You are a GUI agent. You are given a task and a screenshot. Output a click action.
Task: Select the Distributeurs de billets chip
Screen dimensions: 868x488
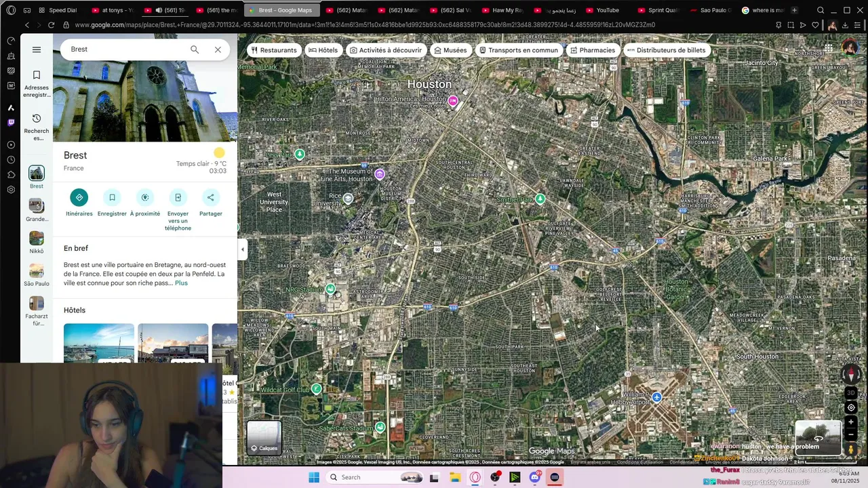[666, 50]
